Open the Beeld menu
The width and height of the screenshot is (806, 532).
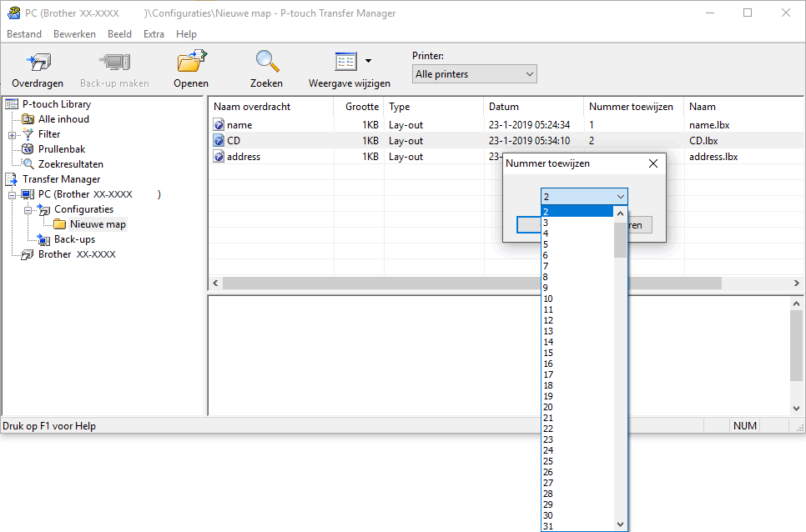[x=120, y=34]
